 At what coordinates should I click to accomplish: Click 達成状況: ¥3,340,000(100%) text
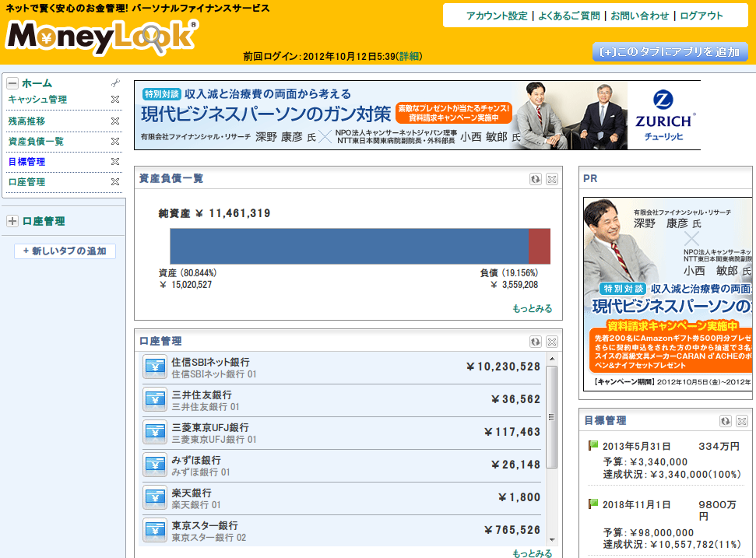[x=672, y=475]
